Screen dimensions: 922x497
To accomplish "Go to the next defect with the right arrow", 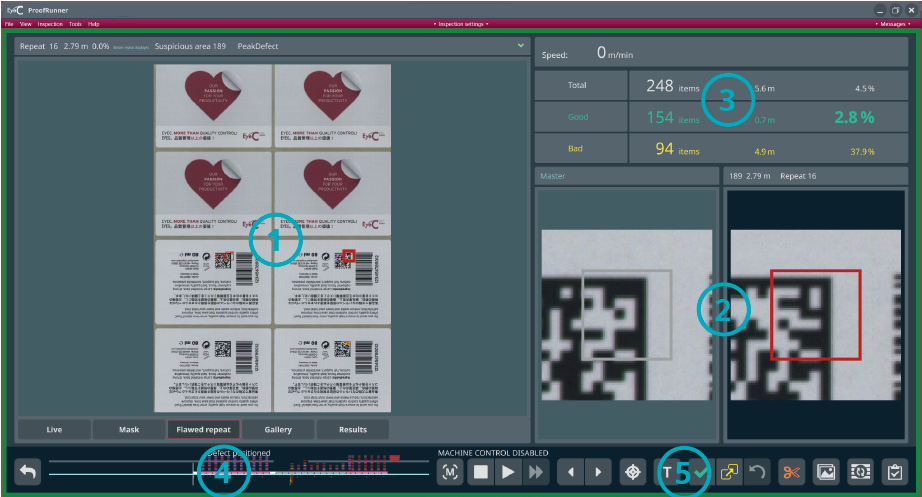I will coord(598,472).
